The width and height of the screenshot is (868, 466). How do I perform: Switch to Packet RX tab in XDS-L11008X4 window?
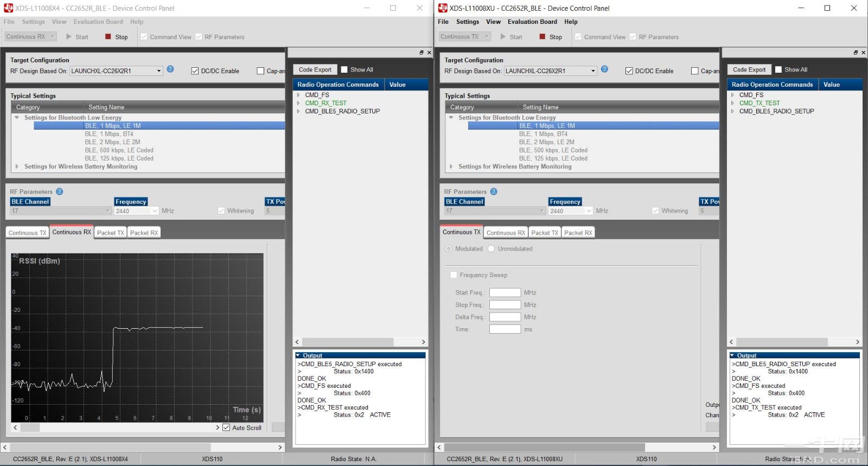point(144,233)
